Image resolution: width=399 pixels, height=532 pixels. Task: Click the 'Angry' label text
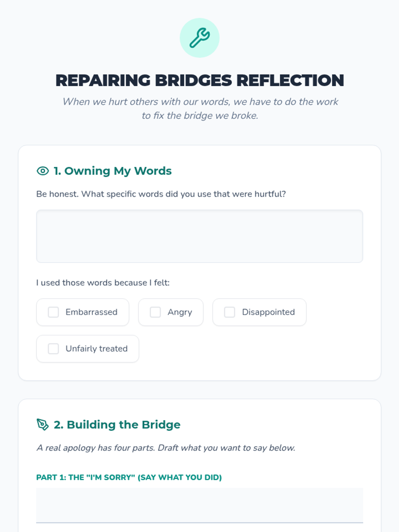click(180, 312)
